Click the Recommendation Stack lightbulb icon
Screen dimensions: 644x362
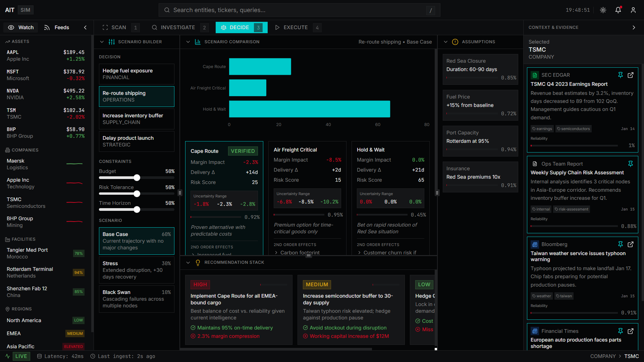198,262
